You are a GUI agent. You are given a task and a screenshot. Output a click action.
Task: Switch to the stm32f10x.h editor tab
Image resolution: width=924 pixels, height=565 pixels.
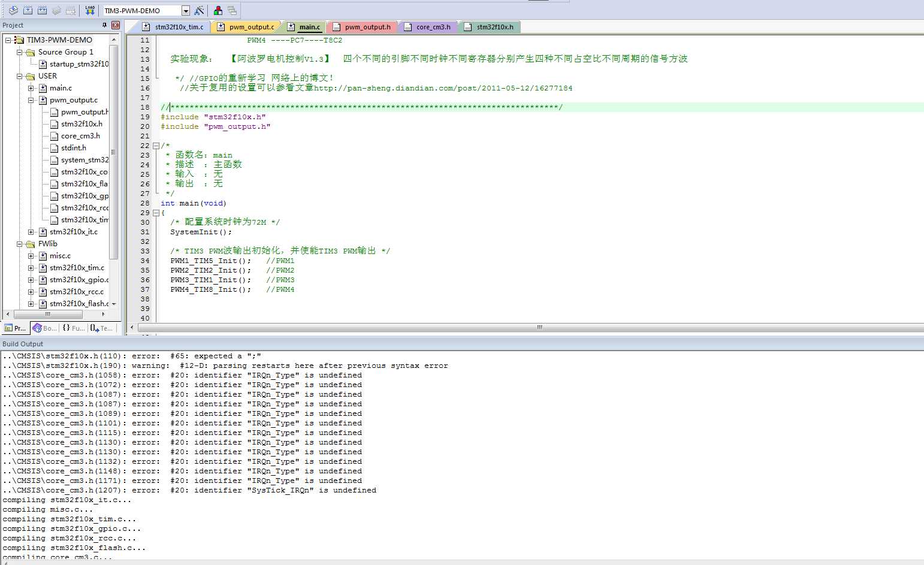490,27
